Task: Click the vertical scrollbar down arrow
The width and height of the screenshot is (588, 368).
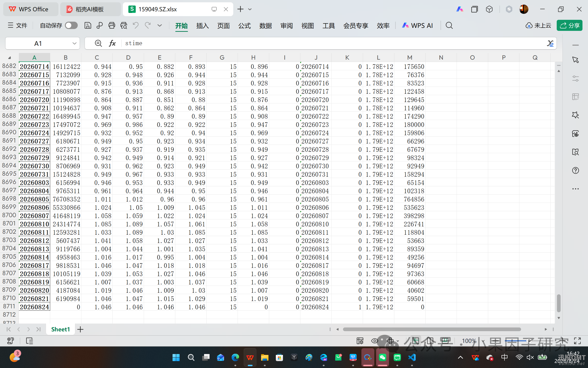Action: click(x=559, y=318)
